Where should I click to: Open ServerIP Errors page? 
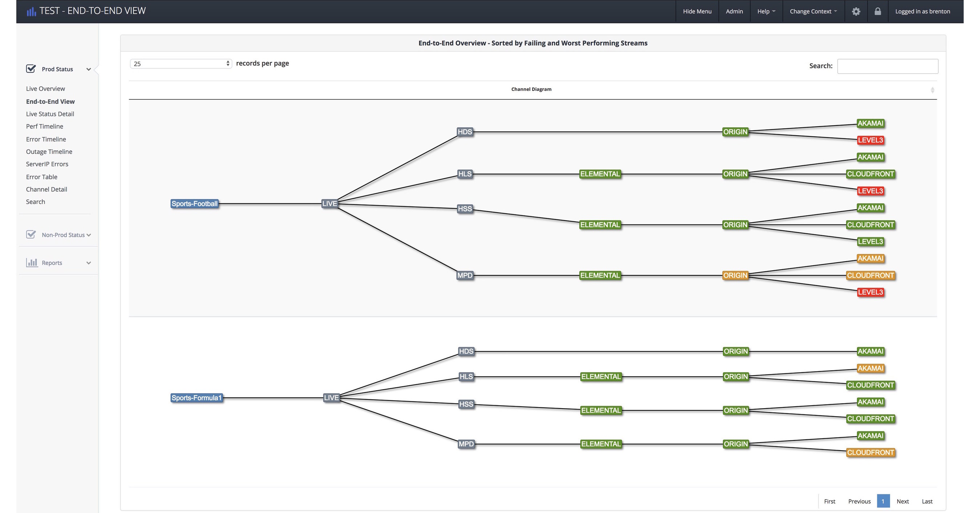(x=47, y=164)
